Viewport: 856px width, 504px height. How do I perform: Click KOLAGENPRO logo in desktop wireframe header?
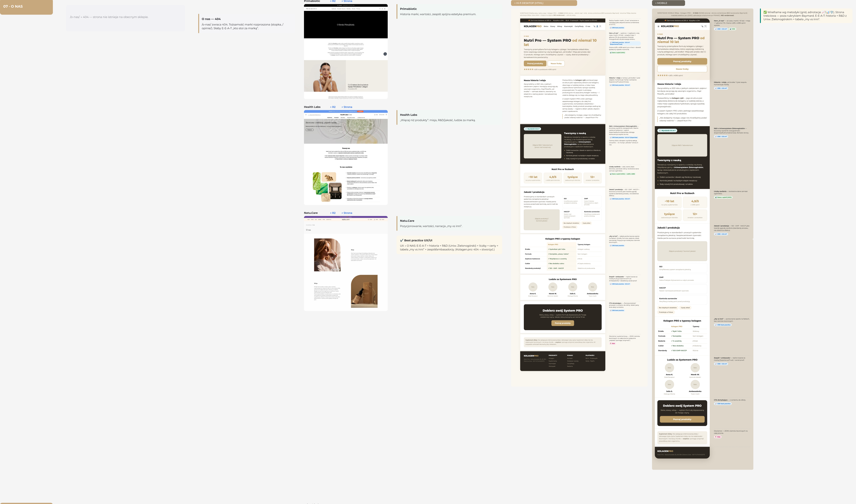click(533, 26)
